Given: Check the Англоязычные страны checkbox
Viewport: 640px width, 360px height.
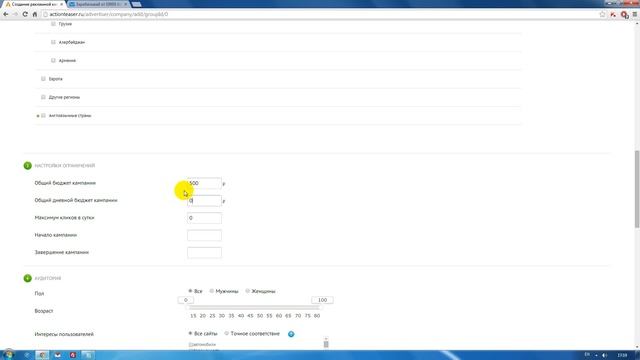Looking at the screenshot, I should click(43, 116).
